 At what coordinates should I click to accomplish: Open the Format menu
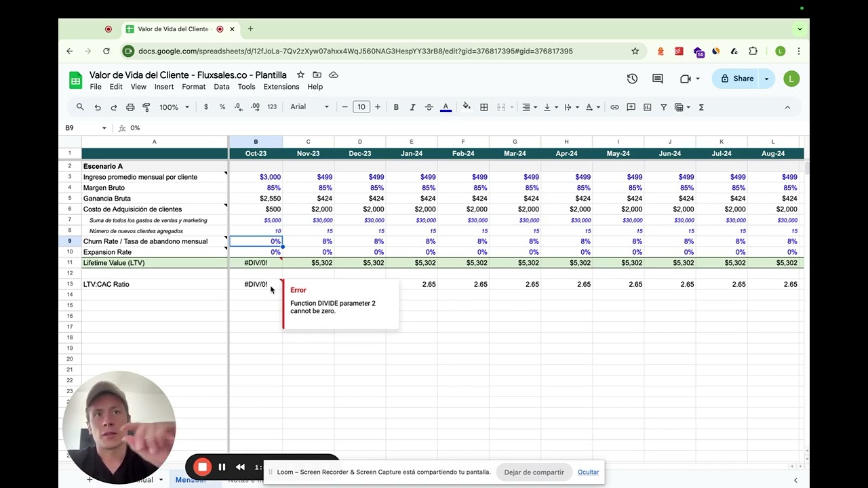coord(193,87)
